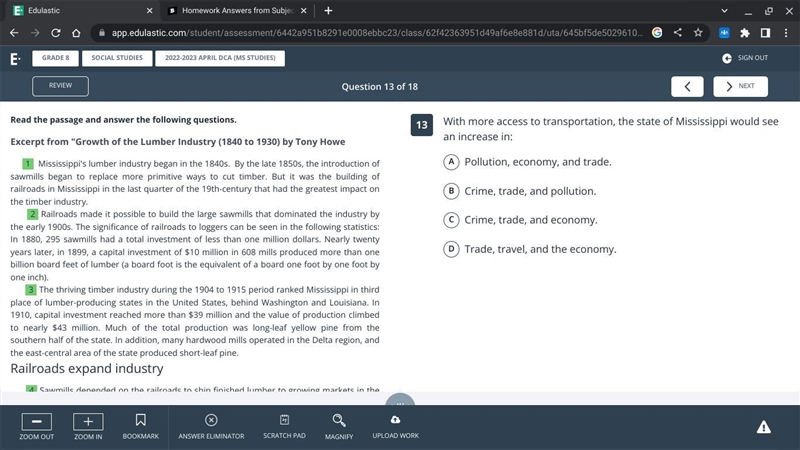
Task: Select answer A Pollution, economy, and trade
Action: [x=451, y=162]
